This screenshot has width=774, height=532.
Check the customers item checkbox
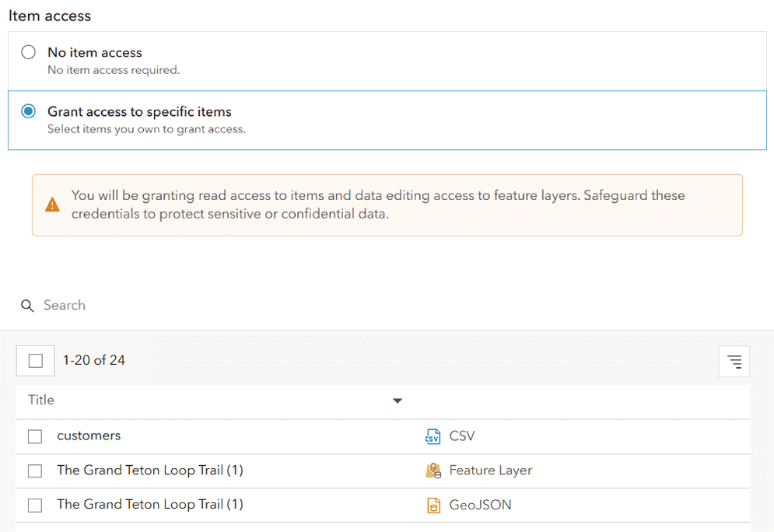coord(35,436)
